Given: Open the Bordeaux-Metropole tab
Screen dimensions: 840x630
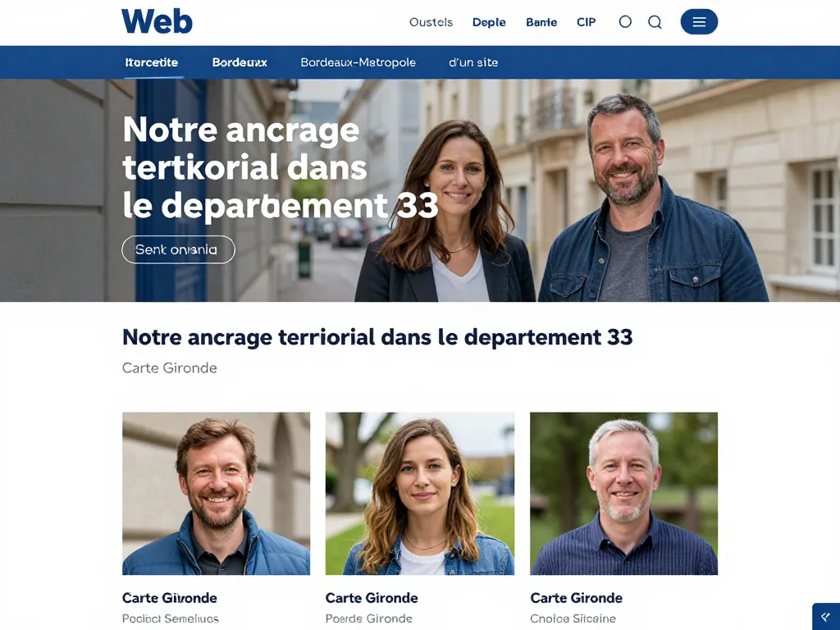Looking at the screenshot, I should [x=358, y=62].
